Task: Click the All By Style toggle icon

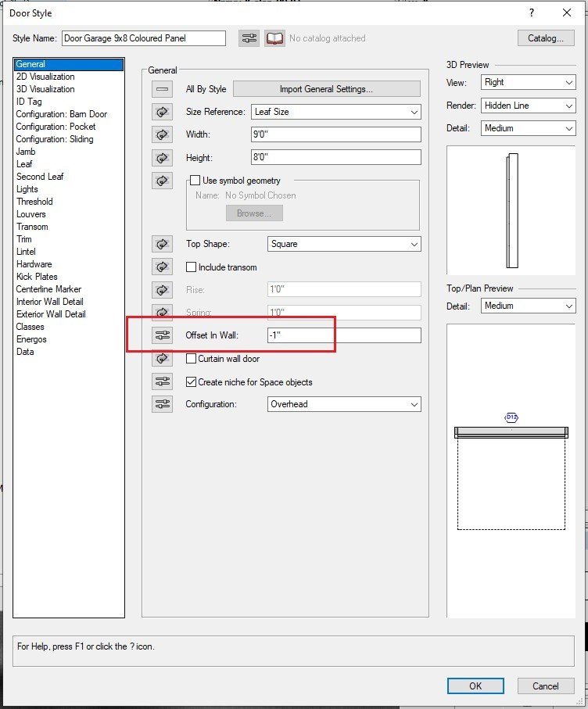Action: 162,89
